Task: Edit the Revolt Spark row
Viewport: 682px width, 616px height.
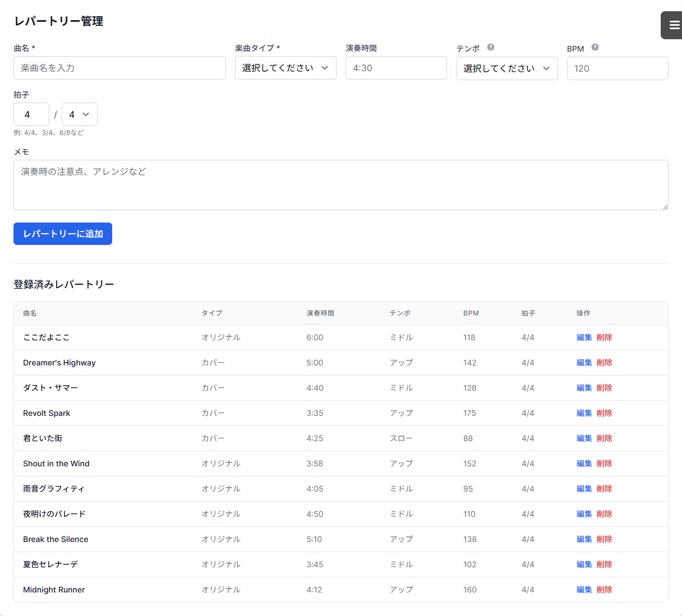Action: [584, 413]
